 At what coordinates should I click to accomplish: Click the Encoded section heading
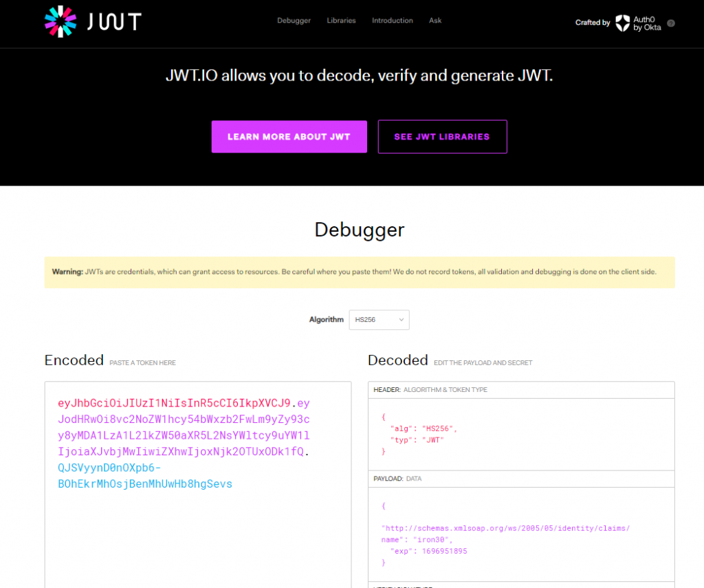click(x=74, y=360)
